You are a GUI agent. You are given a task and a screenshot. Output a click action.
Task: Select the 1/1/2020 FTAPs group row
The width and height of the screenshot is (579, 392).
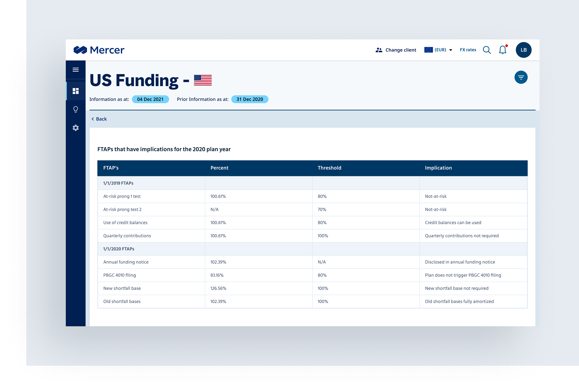tap(312, 249)
